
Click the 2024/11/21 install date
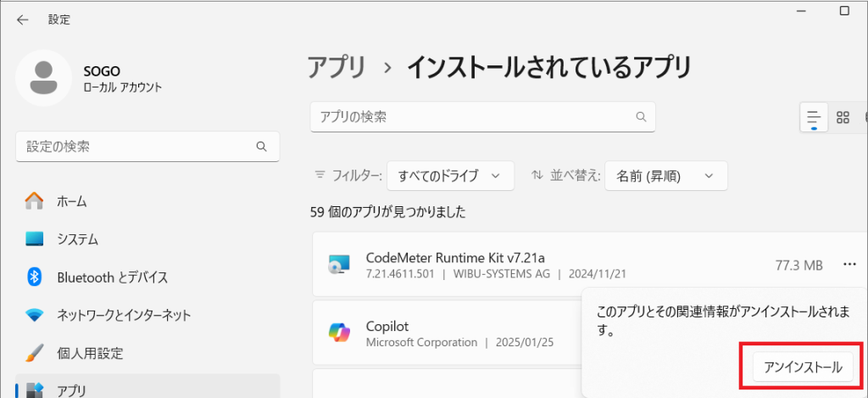pyautogui.click(x=596, y=274)
